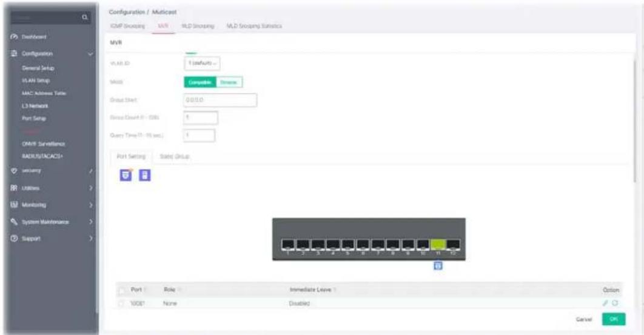
Task: Select Dynamic mode
Action: coord(229,82)
